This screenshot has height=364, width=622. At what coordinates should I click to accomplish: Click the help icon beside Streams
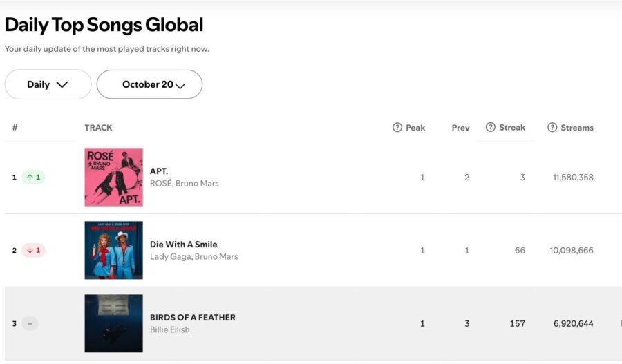point(552,128)
